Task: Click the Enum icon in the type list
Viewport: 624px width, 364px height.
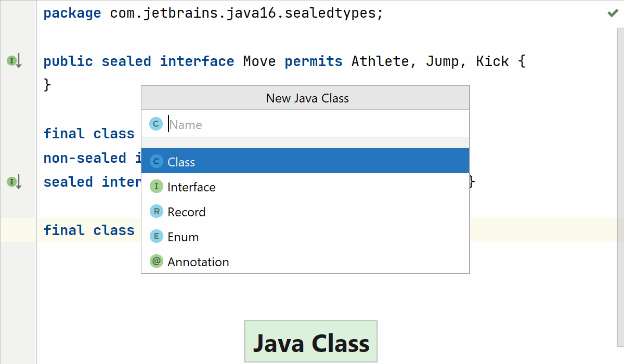Action: click(x=155, y=236)
